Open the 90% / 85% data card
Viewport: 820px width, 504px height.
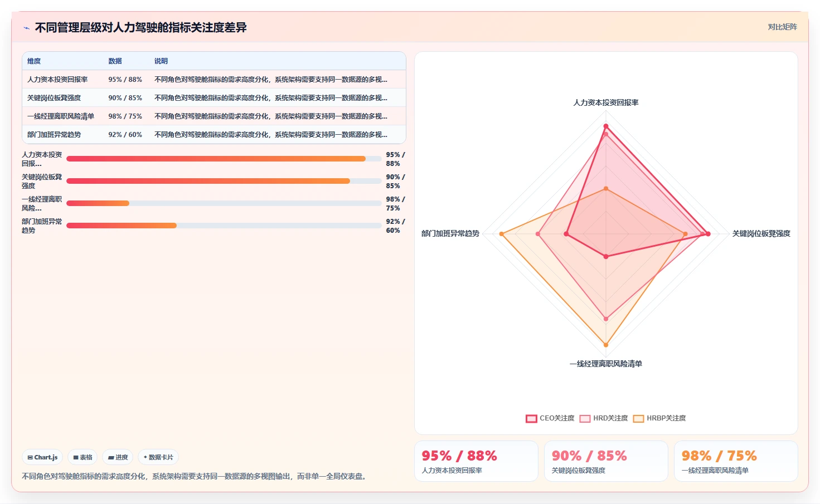coord(606,461)
